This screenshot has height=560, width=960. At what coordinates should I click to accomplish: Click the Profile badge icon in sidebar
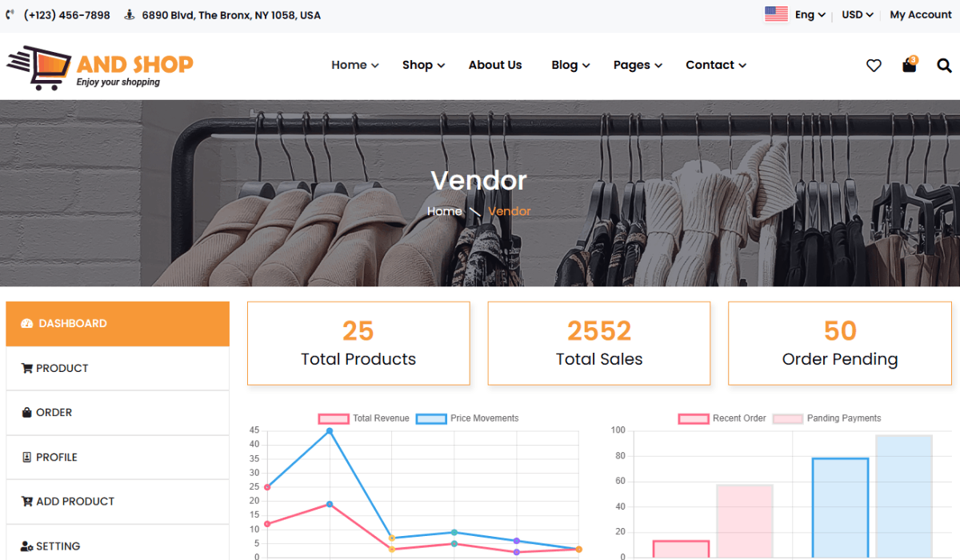click(x=27, y=458)
